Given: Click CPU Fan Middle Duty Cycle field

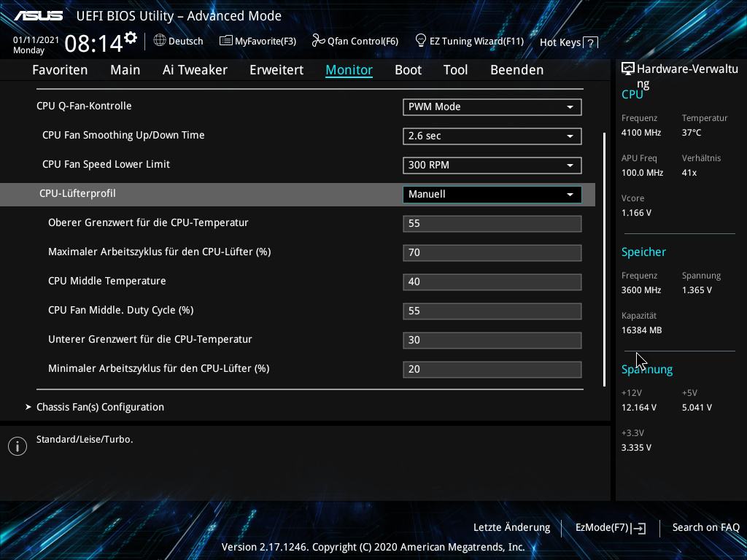Looking at the screenshot, I should [492, 311].
